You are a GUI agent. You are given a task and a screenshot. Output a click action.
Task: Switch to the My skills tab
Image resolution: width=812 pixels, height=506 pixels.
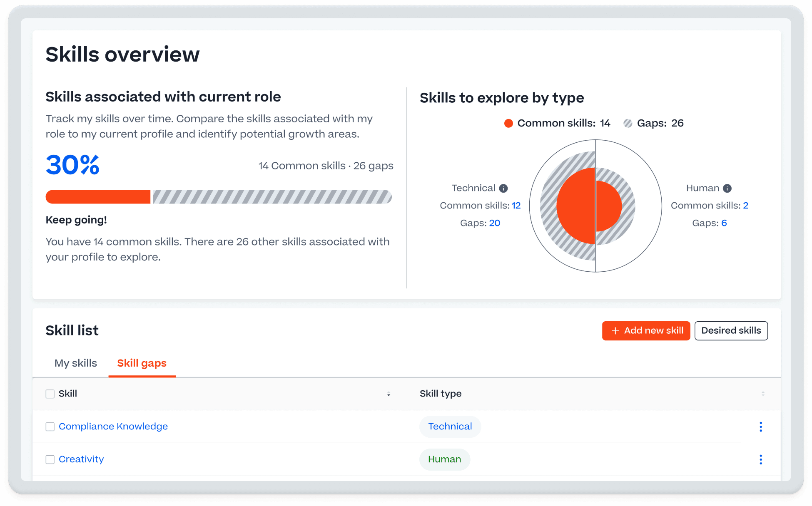point(75,363)
